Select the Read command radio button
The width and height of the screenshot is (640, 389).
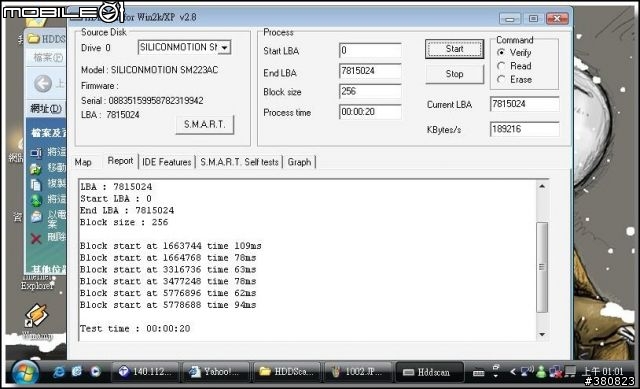(501, 66)
